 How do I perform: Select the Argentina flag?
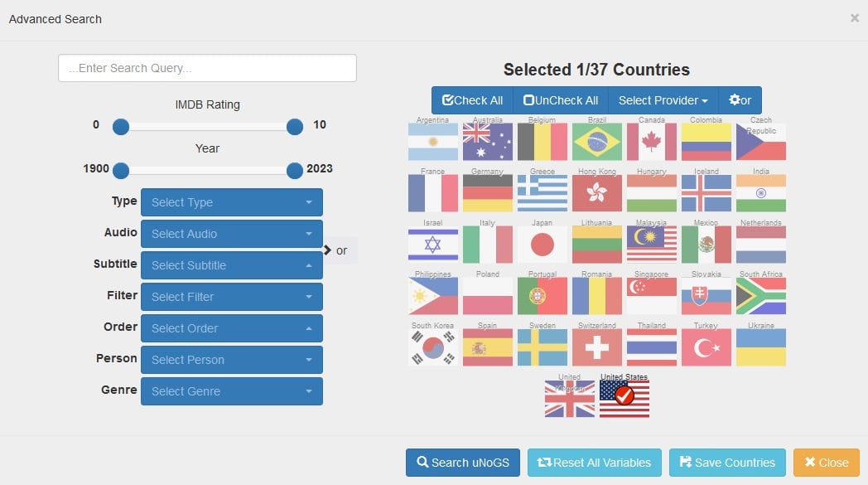click(x=433, y=142)
